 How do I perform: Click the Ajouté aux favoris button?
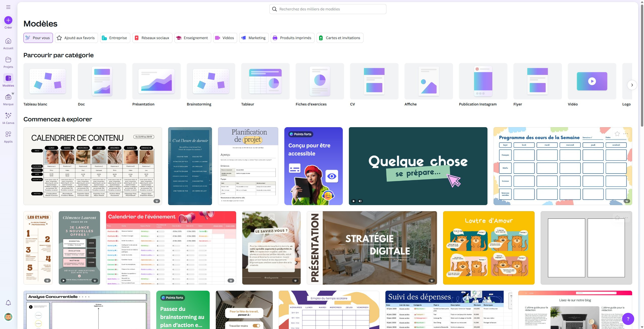76,38
